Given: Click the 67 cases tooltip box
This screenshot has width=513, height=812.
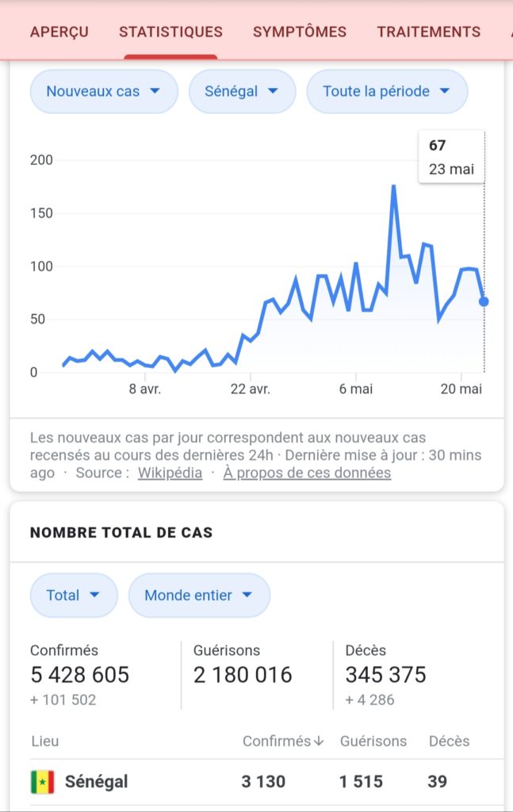Looking at the screenshot, I should pyautogui.click(x=451, y=157).
